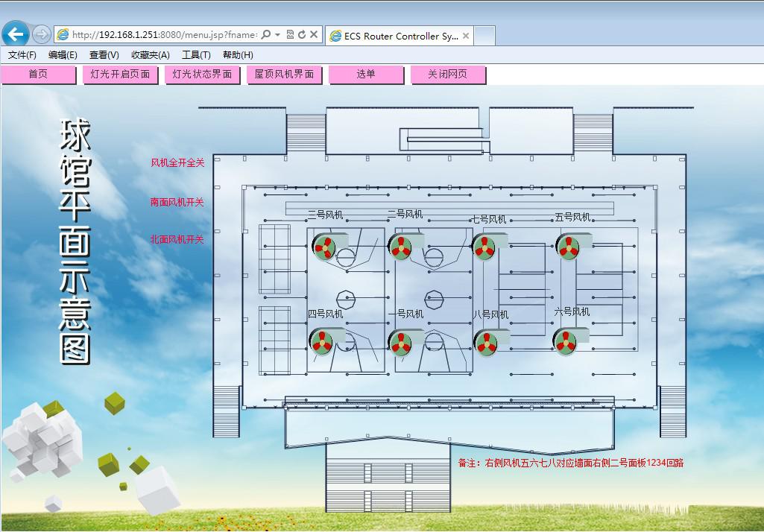Go to 灯光开启页面 lighting page
Image resolution: width=764 pixels, height=532 pixels.
120,75
